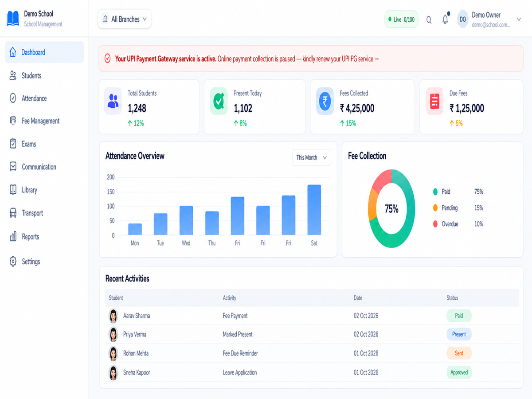Click the Library book icon
Image resolution: width=532 pixels, height=399 pixels.
[x=13, y=190]
